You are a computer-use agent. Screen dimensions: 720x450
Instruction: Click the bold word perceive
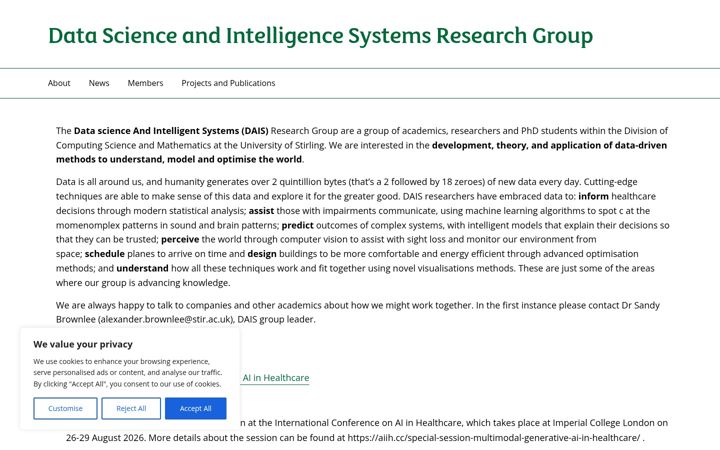(180, 239)
